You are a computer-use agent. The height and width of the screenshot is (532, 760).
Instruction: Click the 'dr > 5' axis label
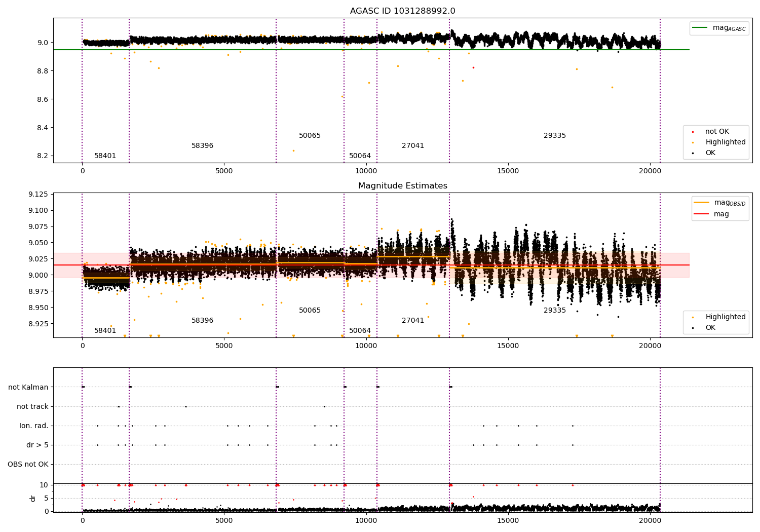(37, 445)
